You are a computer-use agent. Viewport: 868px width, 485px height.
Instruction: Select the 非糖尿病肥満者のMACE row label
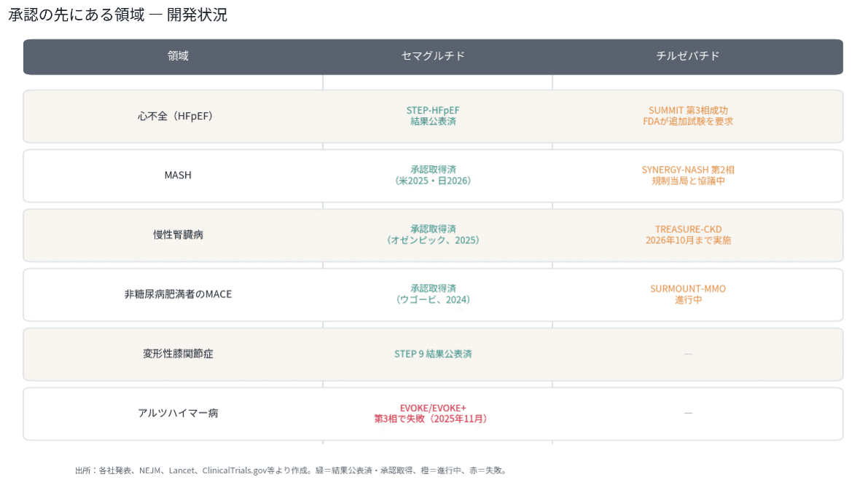click(179, 294)
